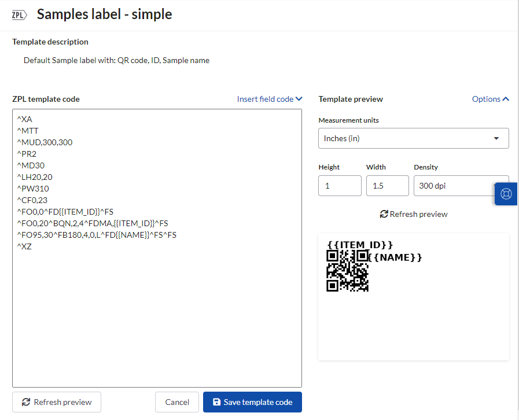Click the refresh icon beside Refresh preview

[384, 214]
